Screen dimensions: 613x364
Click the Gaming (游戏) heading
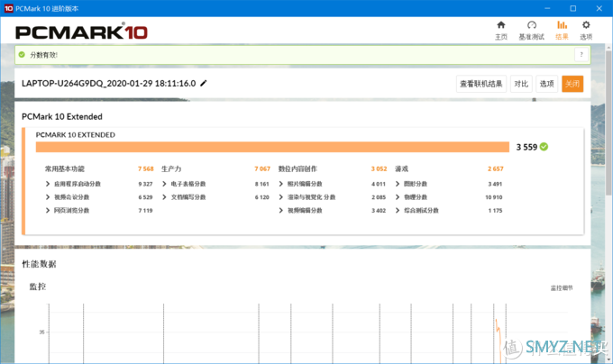click(x=401, y=168)
